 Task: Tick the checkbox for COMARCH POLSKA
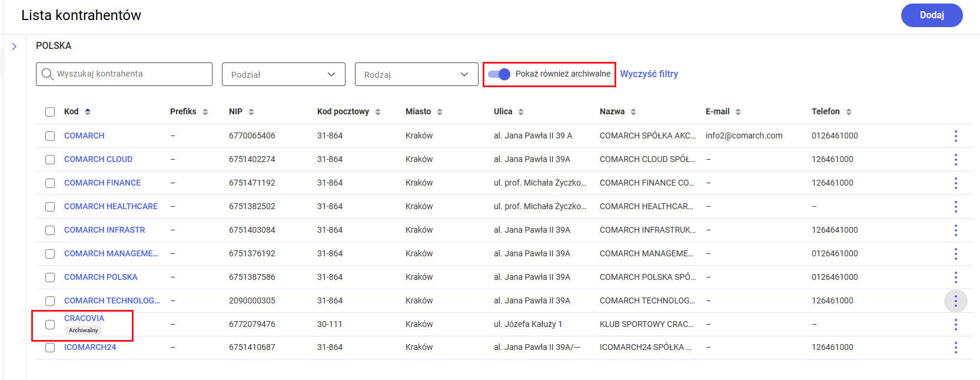pyautogui.click(x=50, y=277)
